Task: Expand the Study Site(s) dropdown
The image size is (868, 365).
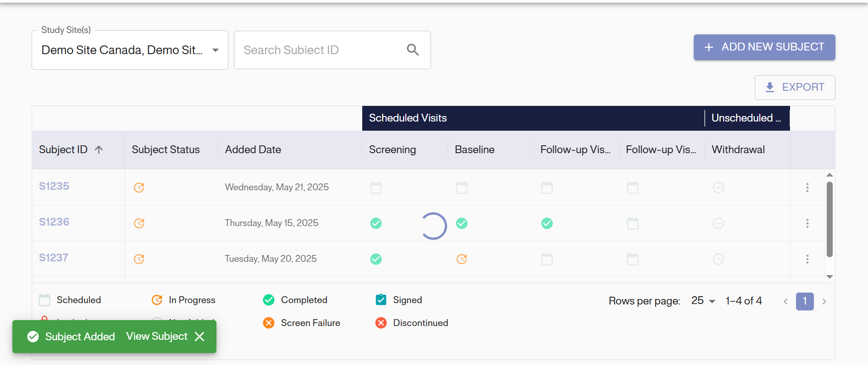Action: (215, 50)
